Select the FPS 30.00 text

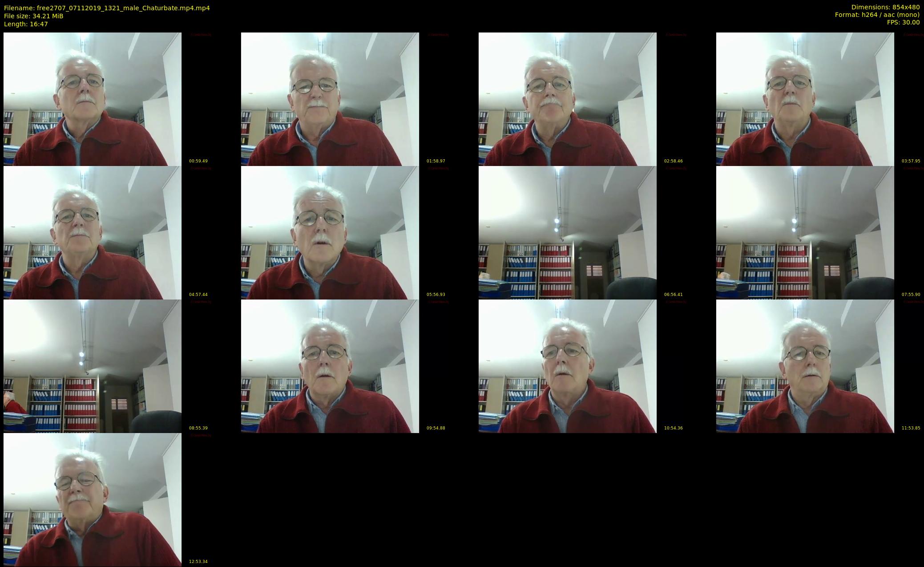click(903, 22)
